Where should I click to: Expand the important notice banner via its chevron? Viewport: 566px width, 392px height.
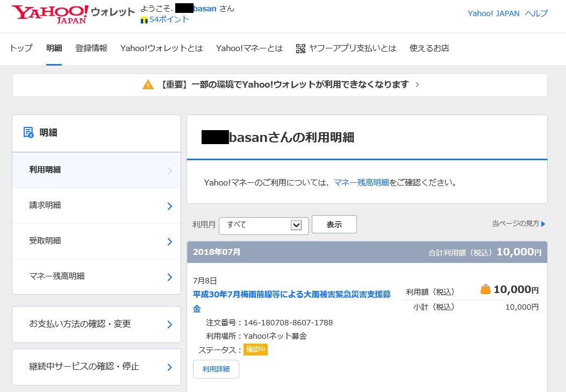[418, 84]
